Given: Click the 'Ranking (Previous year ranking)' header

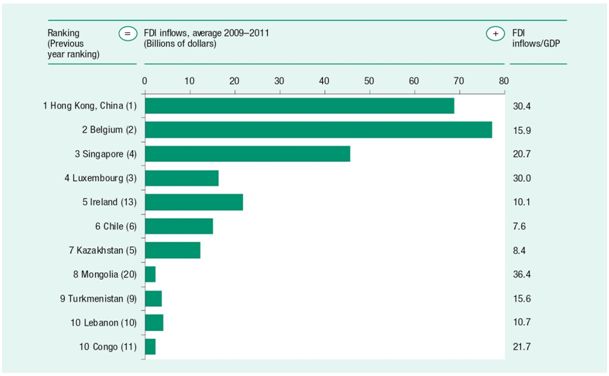Looking at the screenshot, I should [73, 44].
